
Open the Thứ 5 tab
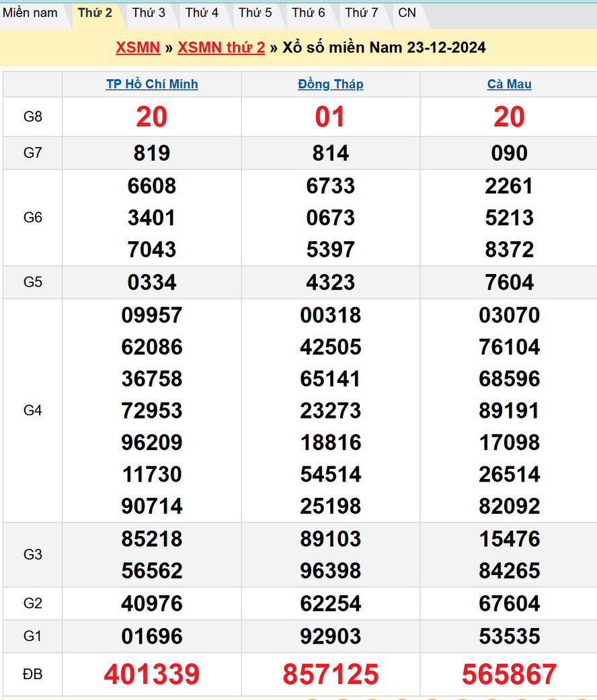click(x=255, y=13)
